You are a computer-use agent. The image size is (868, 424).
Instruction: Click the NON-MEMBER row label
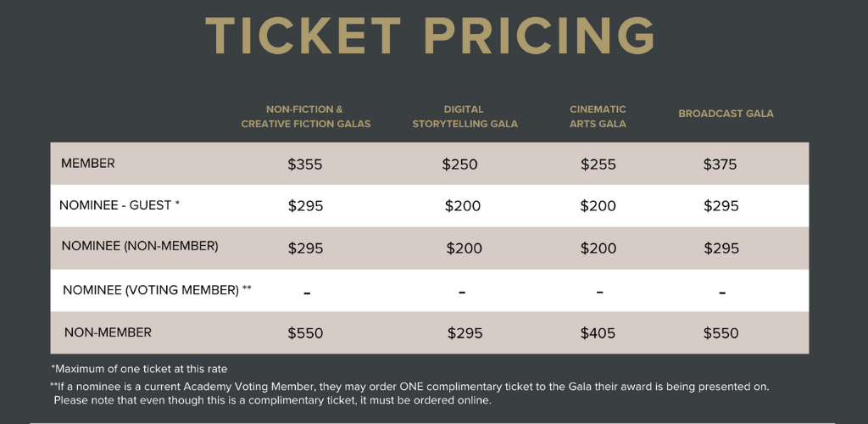(x=108, y=332)
